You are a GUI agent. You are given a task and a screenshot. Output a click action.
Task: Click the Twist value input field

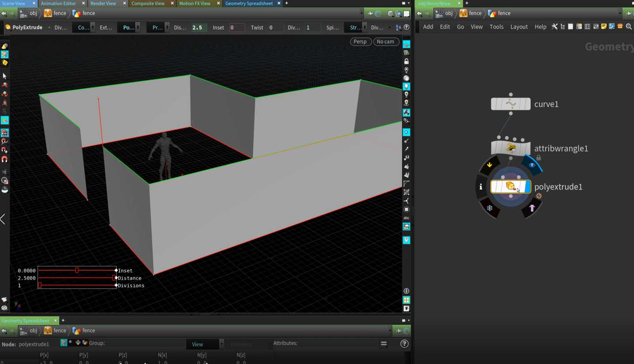pyautogui.click(x=276, y=27)
